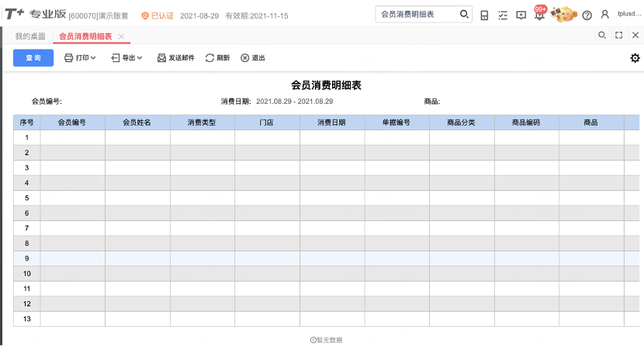Click the 退出 exit button
The width and height of the screenshot is (644, 346).
point(253,58)
